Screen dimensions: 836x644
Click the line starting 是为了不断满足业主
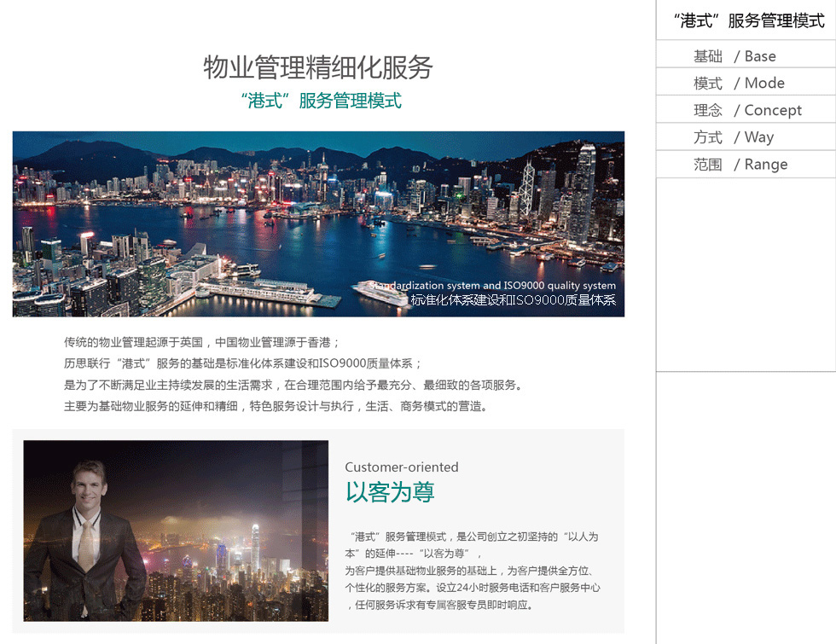coord(293,385)
